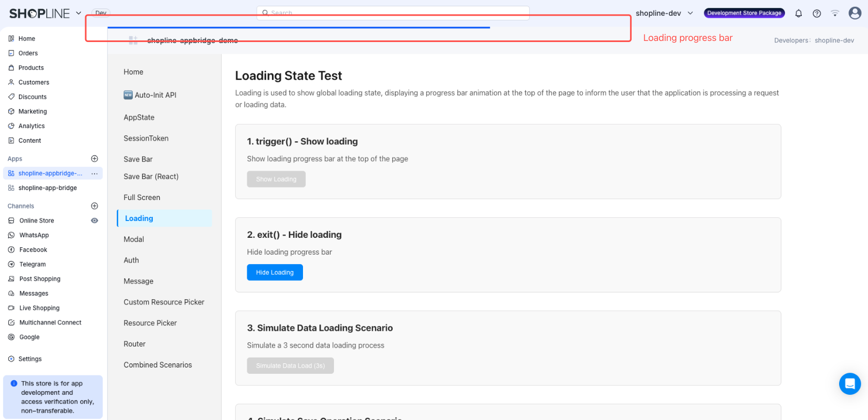Open the user account avatar
Screen dimensions: 868x420
tap(854, 13)
